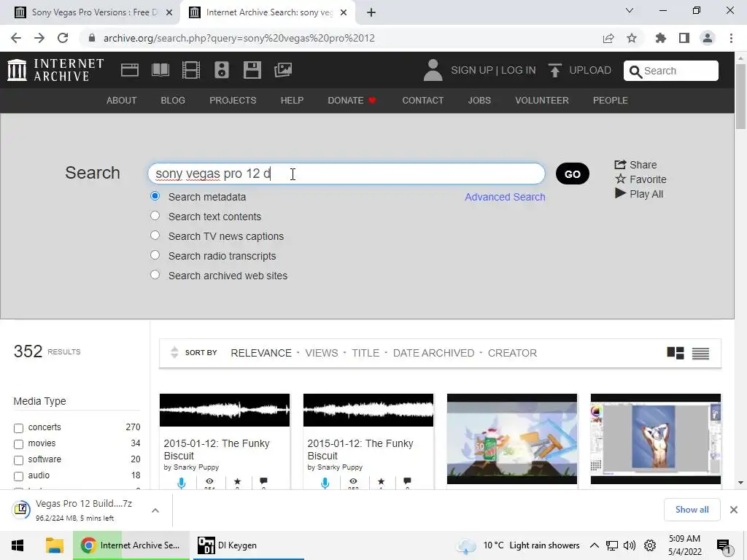Open the Internet Archive logo home link

point(55,70)
